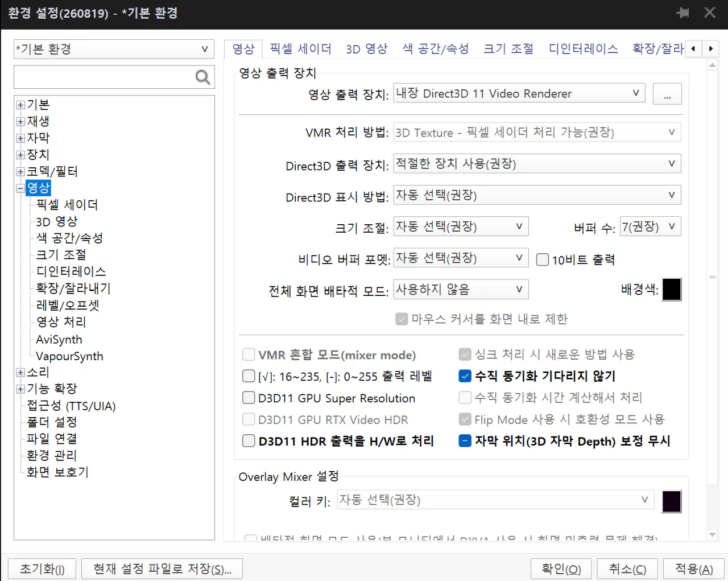The width and height of the screenshot is (728, 581).
Task: Switch to the 픽셀 세이더 tab
Action: point(300,49)
